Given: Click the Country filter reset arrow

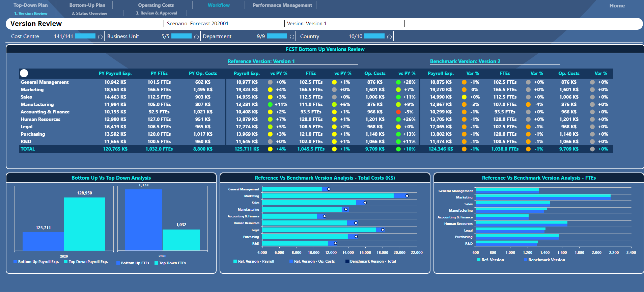Looking at the screenshot, I should click(x=389, y=36).
